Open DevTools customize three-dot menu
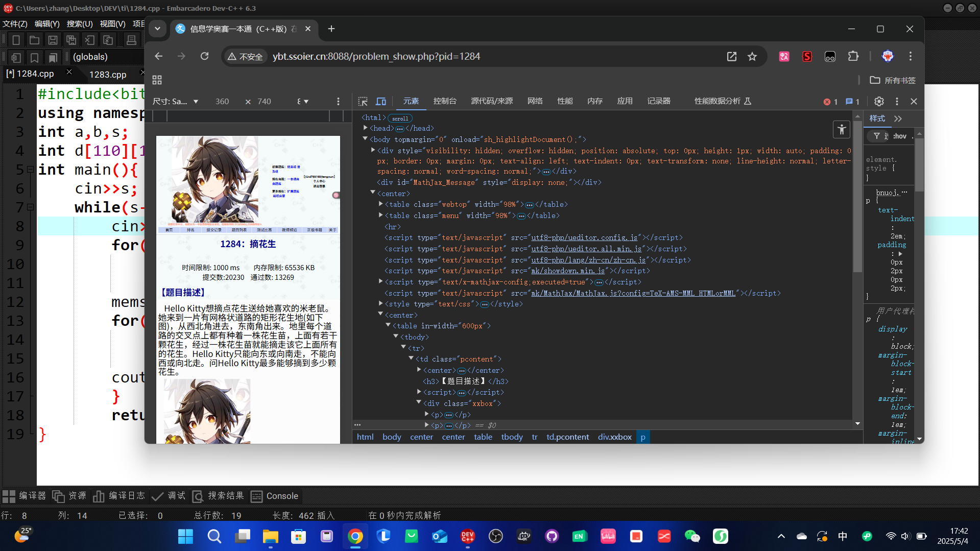 (x=897, y=101)
